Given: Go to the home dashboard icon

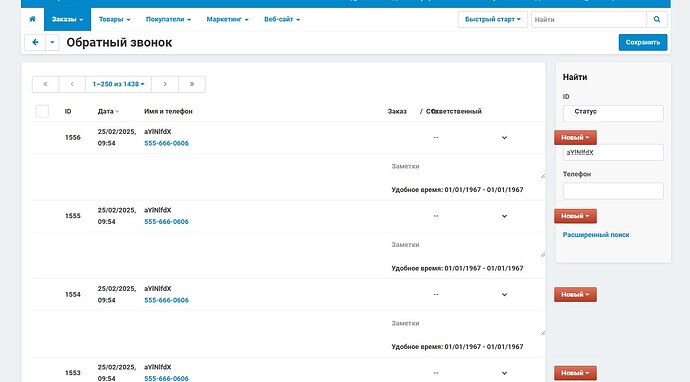Looking at the screenshot, I should pyautogui.click(x=32, y=19).
